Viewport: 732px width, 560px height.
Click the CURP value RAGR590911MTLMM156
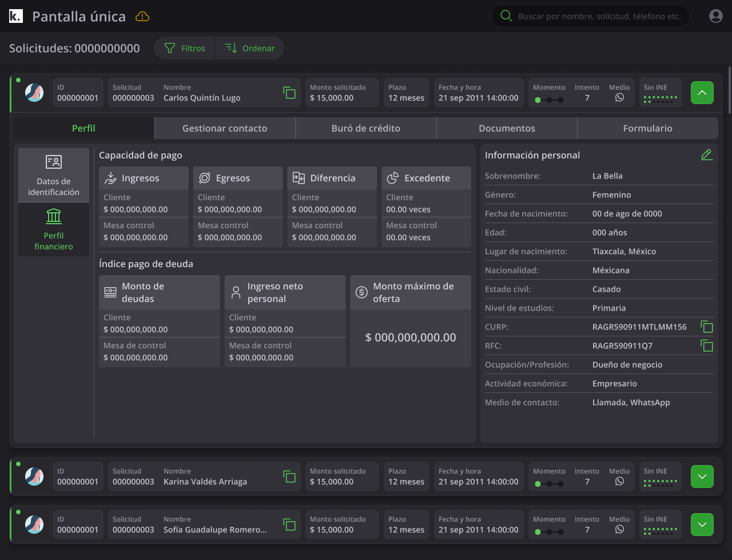click(639, 327)
